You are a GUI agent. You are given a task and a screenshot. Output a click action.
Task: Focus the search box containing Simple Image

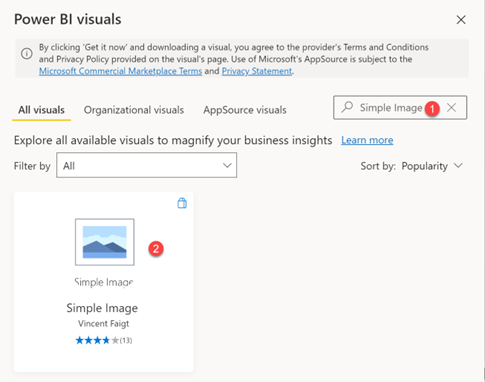400,107
